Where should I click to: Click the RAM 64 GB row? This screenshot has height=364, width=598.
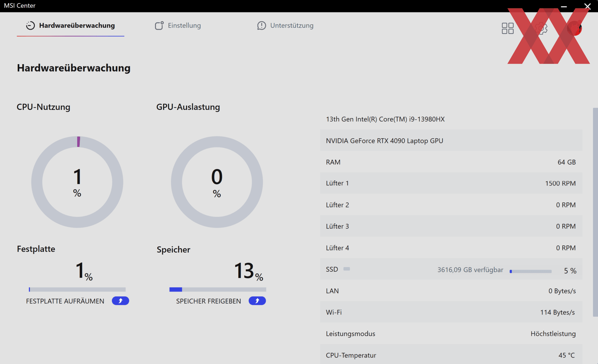click(x=451, y=162)
